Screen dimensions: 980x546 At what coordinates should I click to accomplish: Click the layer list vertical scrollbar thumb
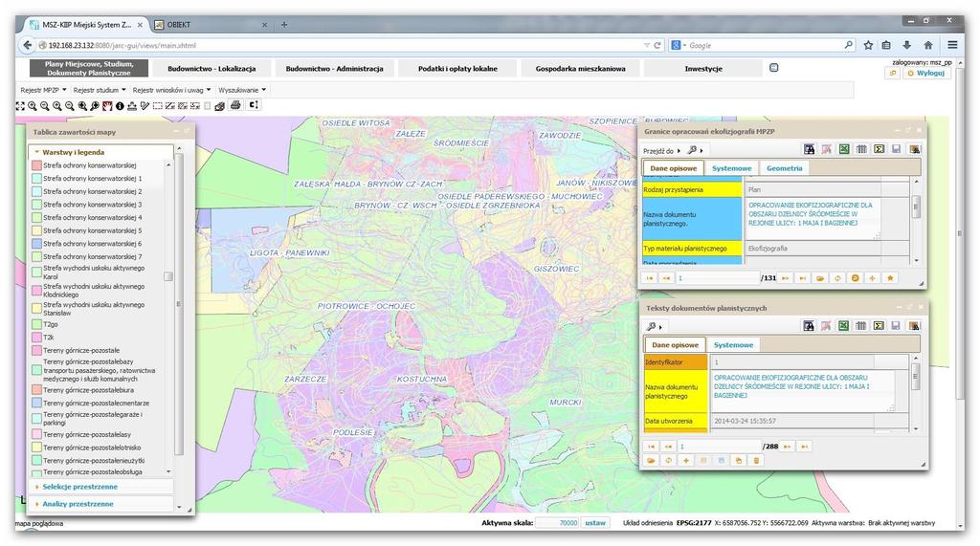click(168, 276)
